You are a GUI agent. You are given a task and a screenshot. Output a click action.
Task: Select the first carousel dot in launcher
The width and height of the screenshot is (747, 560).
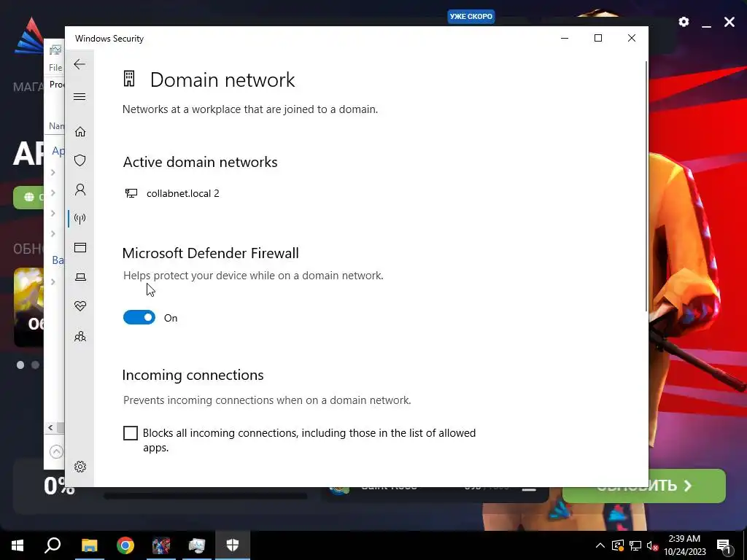20,365
